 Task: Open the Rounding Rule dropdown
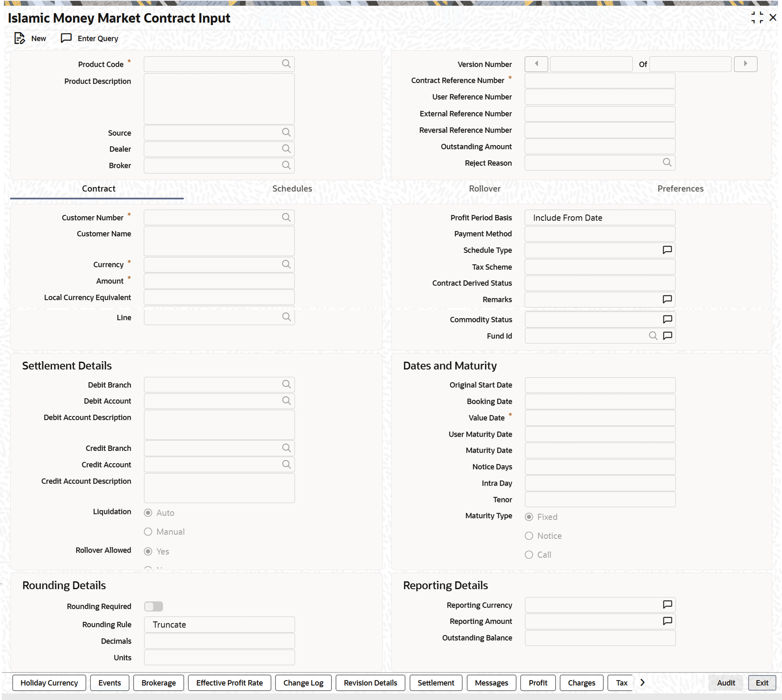click(219, 625)
